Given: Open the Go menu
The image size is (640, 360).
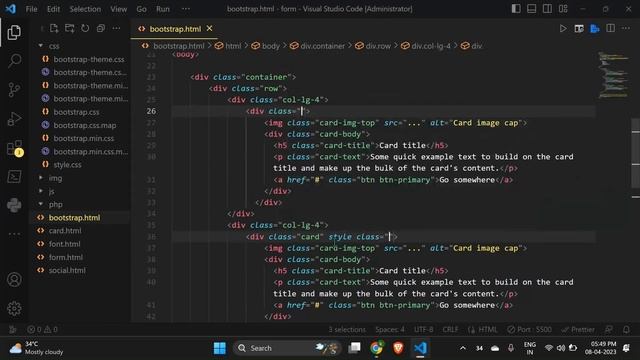Looking at the screenshot, I should click(141, 9).
